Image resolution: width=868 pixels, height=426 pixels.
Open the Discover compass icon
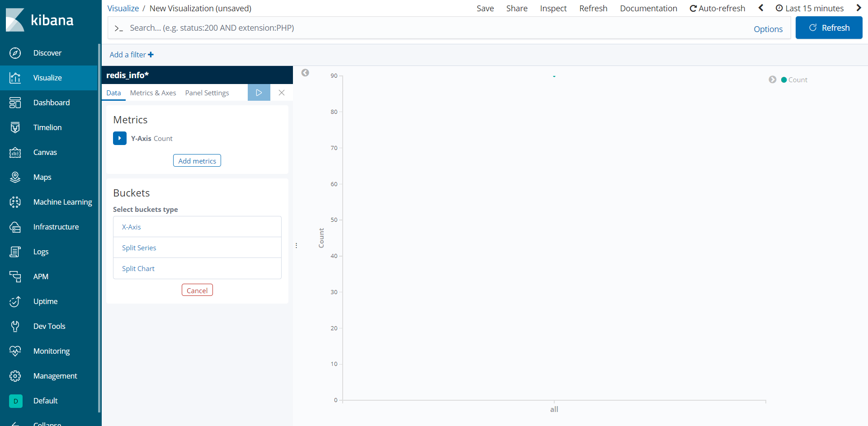click(x=15, y=53)
